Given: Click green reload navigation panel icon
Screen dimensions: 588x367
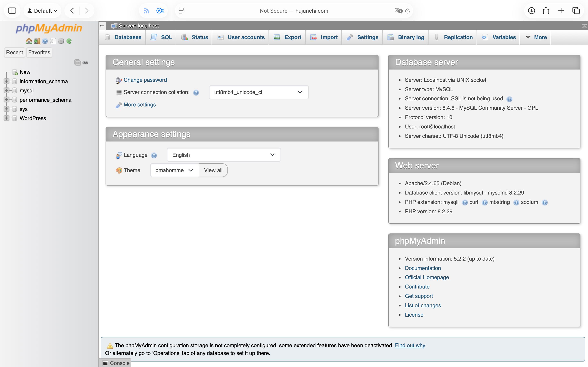Looking at the screenshot, I should click(x=69, y=41).
